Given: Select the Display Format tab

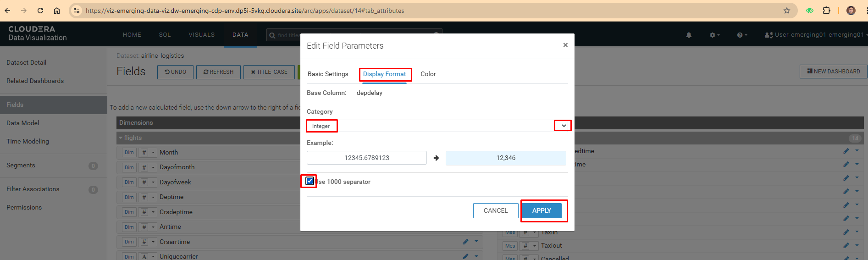Looking at the screenshot, I should [x=384, y=74].
